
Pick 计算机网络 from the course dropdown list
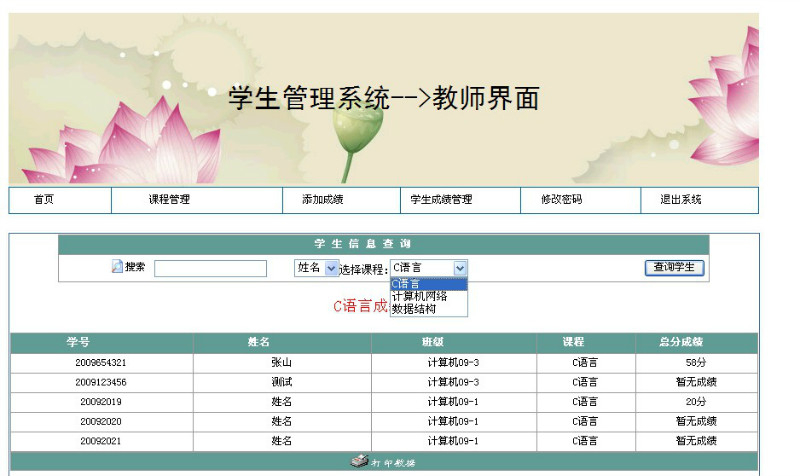tap(429, 296)
